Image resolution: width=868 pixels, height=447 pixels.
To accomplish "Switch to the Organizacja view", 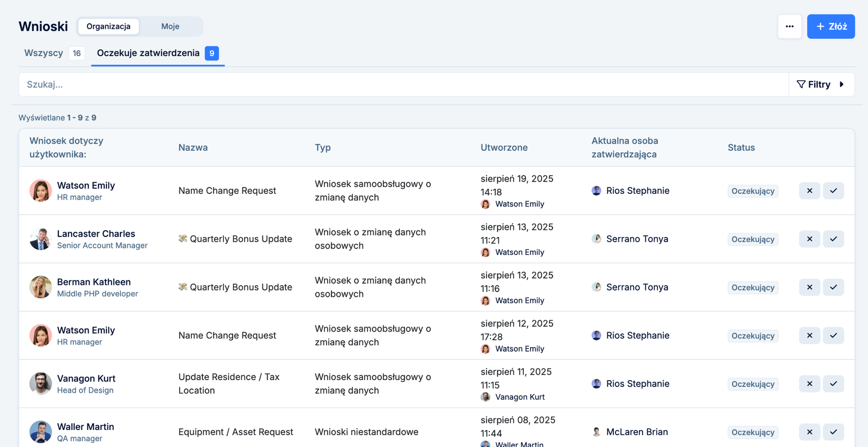I will [x=108, y=26].
